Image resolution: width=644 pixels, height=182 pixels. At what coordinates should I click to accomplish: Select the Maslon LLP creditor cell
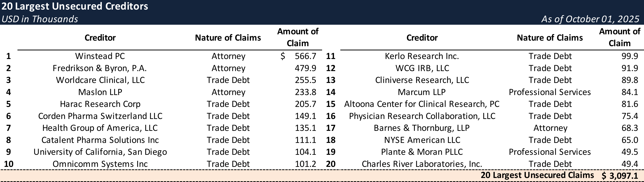pos(100,92)
